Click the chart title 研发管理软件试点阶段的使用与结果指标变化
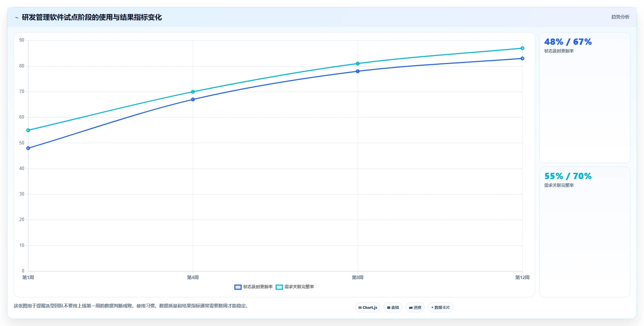The height and width of the screenshot is (326, 644). point(92,17)
